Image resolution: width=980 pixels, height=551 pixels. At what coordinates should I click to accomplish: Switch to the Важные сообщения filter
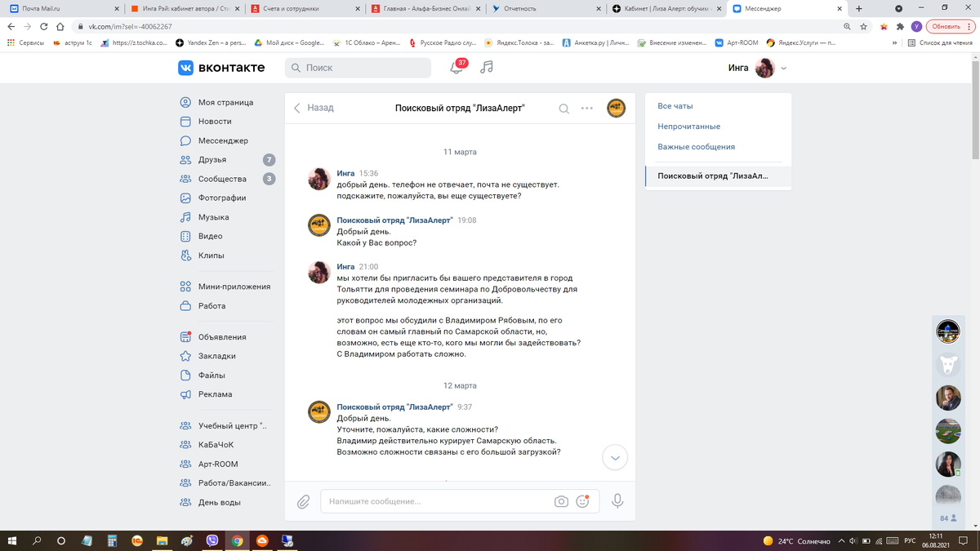point(694,146)
